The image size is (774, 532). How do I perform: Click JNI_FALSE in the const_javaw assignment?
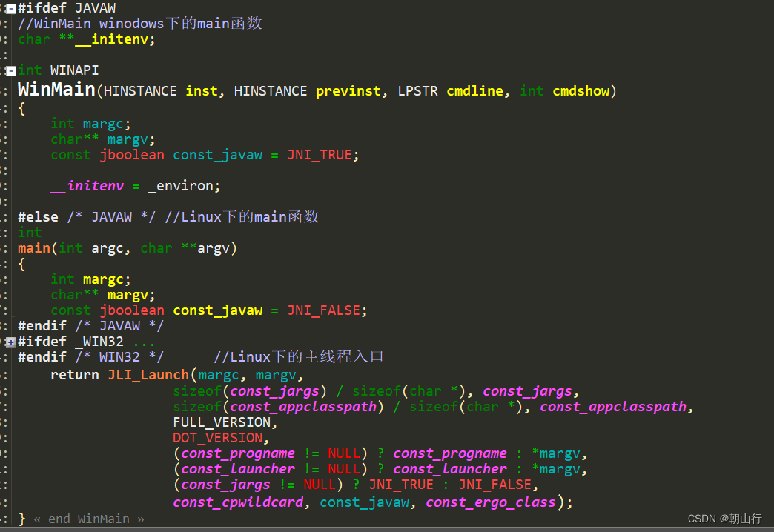pyautogui.click(x=323, y=310)
